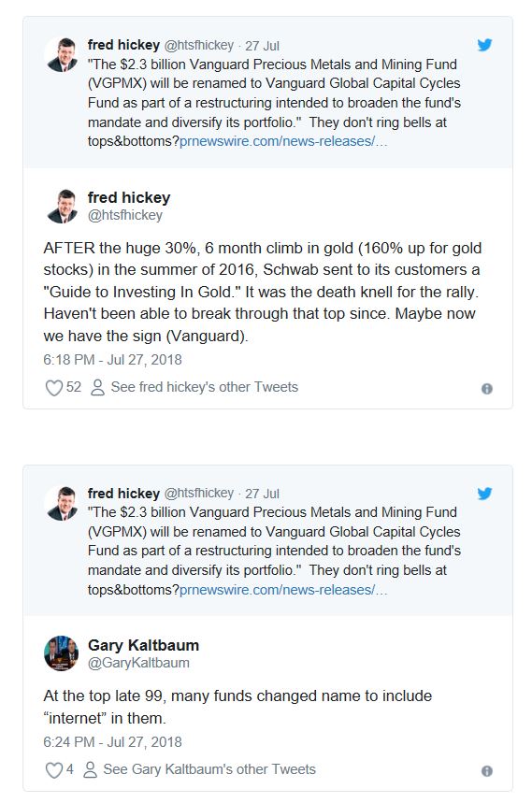Open the @htsfhickey handle below fred hickey's name
This screenshot has width=532, height=803.
[125, 215]
